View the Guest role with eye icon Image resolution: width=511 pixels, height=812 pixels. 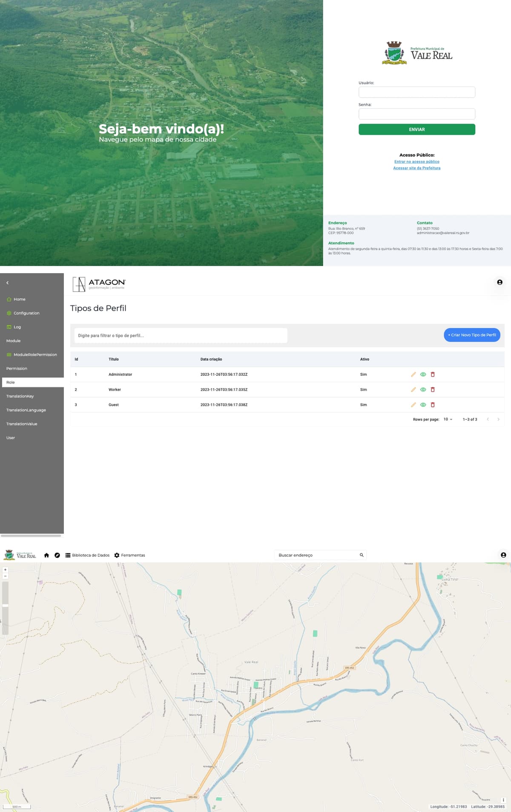423,405
